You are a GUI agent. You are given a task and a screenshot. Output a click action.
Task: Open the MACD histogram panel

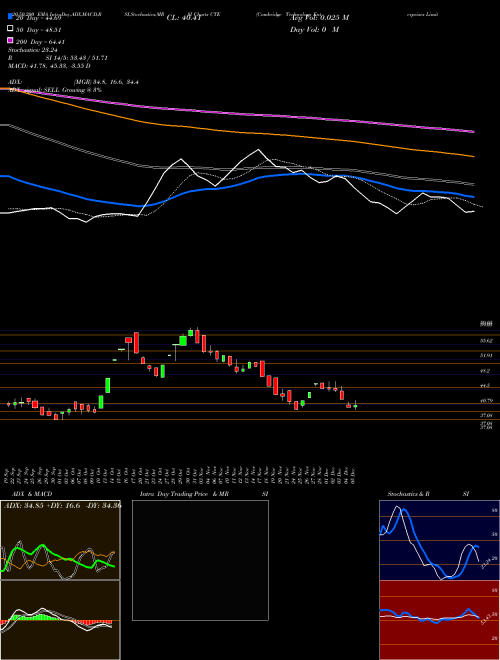[60, 620]
